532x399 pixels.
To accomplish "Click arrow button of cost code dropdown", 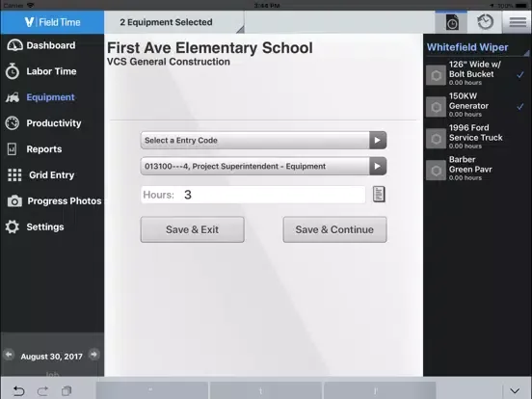I will [x=378, y=166].
